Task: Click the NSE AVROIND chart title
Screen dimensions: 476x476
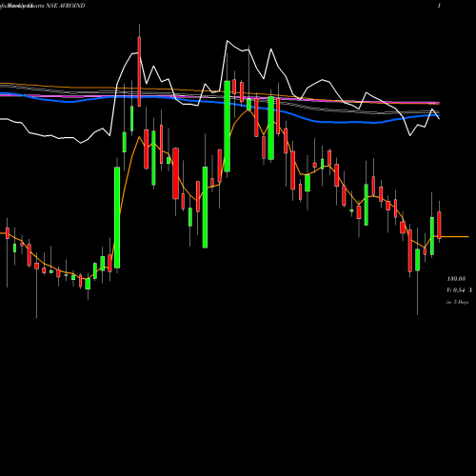Action: [66, 6]
